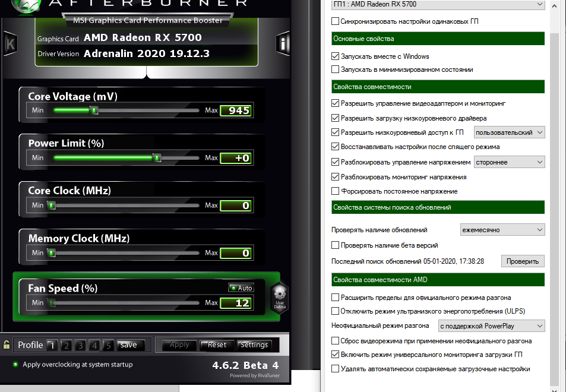Click the Reset button
The image size is (566, 392).
[217, 345]
